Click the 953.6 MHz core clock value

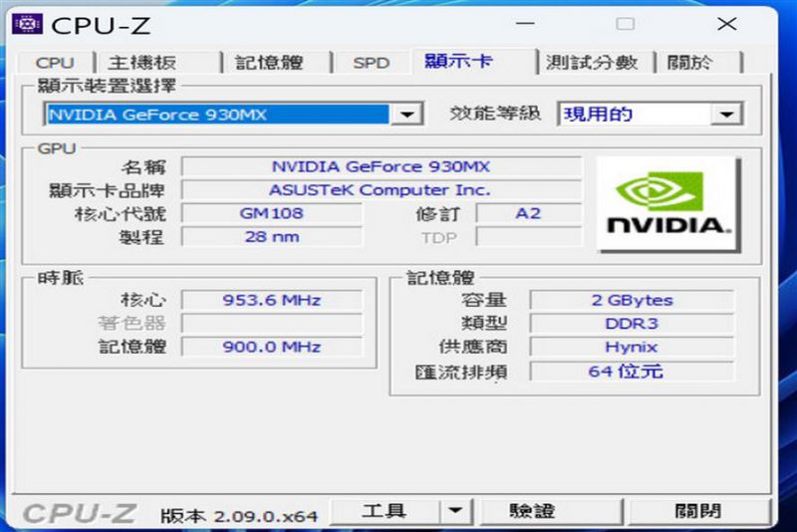pos(271,300)
